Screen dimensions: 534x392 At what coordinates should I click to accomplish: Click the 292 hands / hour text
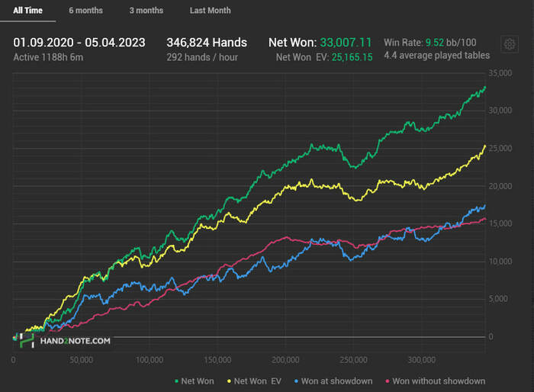[202, 57]
